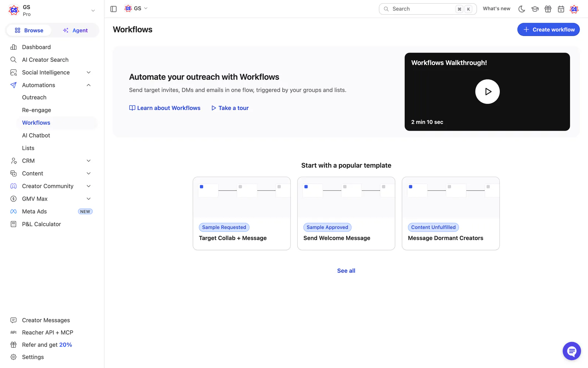
Task: Open Creator Messages icon
Action: pyautogui.click(x=14, y=320)
